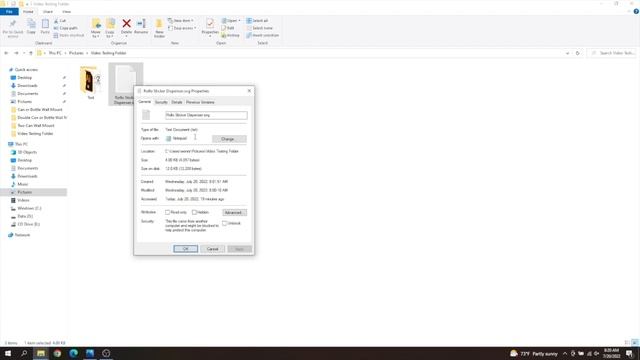640x360 pixels.
Task: Click the file name field in Properties
Action: [x=206, y=116]
